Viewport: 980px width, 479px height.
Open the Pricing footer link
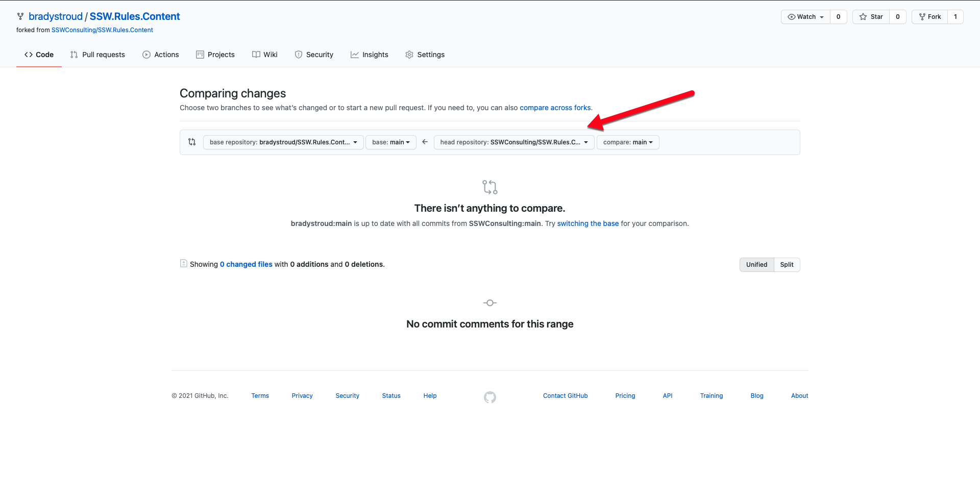(625, 396)
